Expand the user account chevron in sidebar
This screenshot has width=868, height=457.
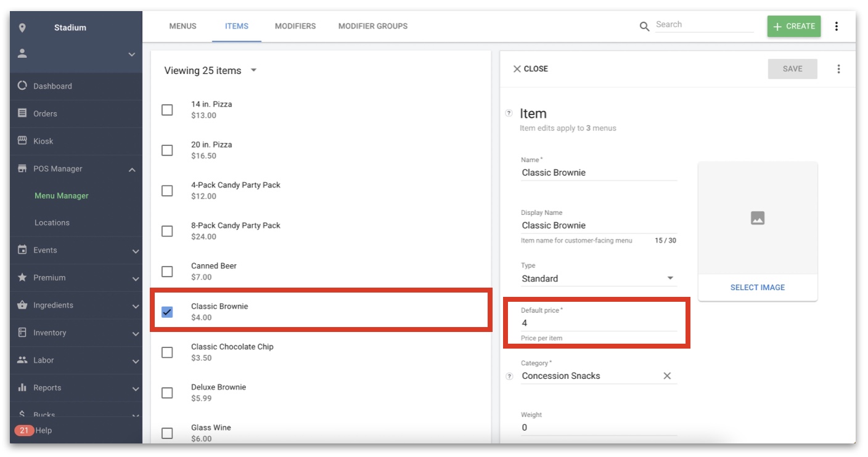[132, 55]
